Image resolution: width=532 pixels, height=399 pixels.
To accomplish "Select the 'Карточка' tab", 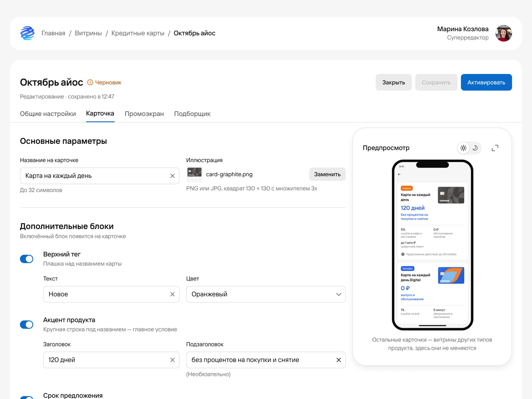I will [x=100, y=113].
